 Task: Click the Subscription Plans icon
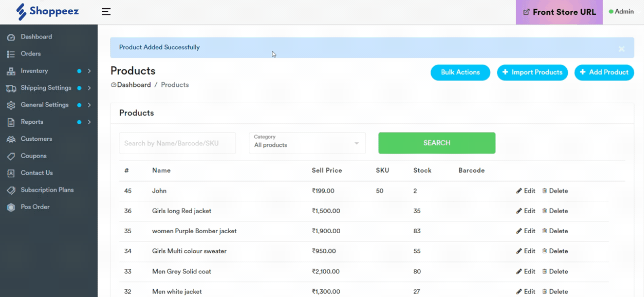[x=11, y=190]
